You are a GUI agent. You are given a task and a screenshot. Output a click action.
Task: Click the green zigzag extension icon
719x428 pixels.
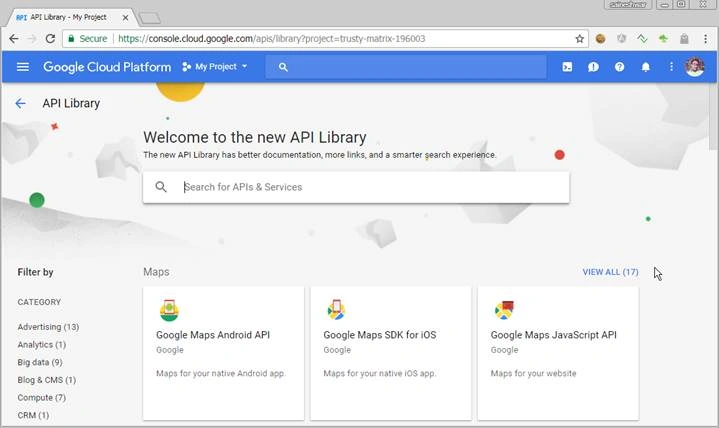tap(642, 39)
